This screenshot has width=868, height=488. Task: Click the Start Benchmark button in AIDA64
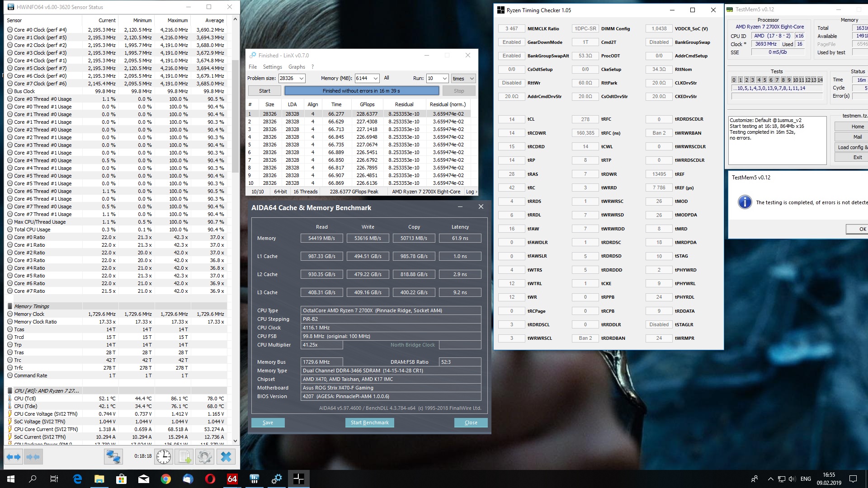click(369, 422)
